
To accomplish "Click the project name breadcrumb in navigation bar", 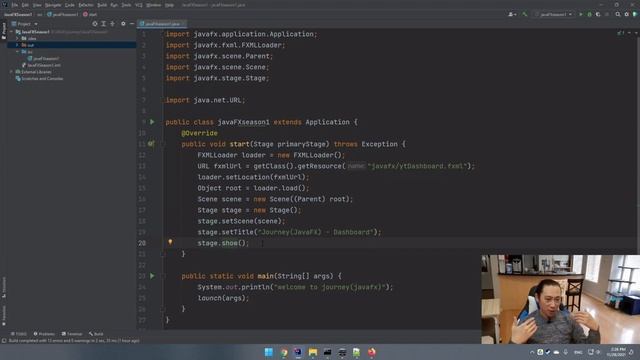I will point(18,14).
